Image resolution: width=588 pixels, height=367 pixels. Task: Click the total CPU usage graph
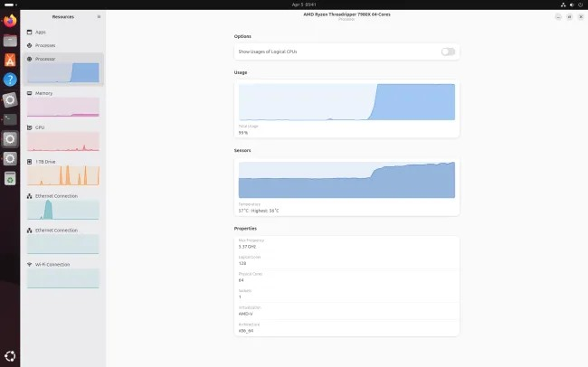(x=346, y=102)
